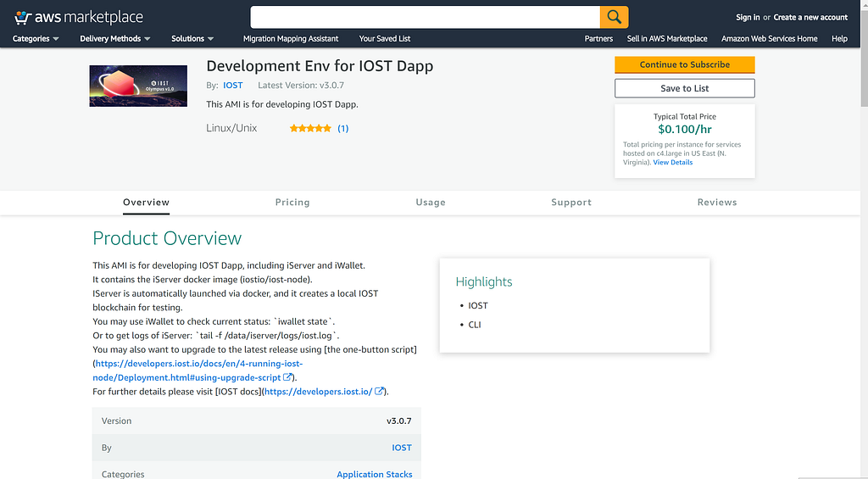Screen dimensions: 868x479
Task: Open the Migration Mapping Assistant menu item
Action: point(291,39)
